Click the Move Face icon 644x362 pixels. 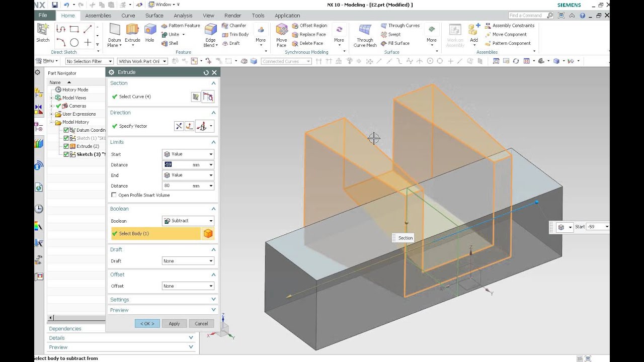(282, 35)
